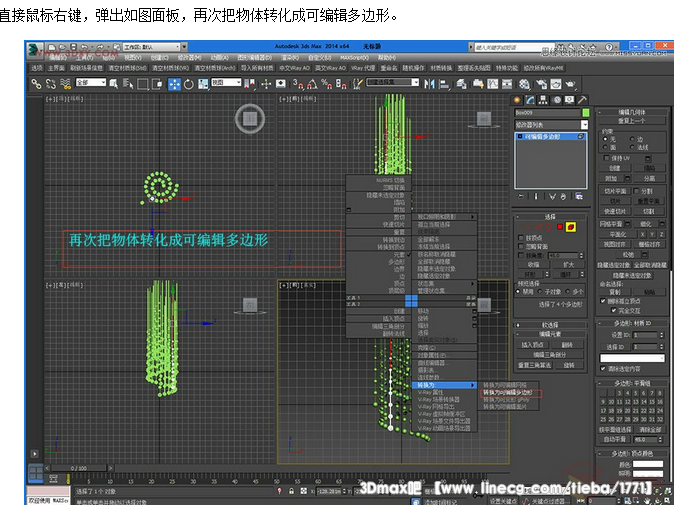
Task: Click the Align tool icon
Action: click(x=444, y=84)
